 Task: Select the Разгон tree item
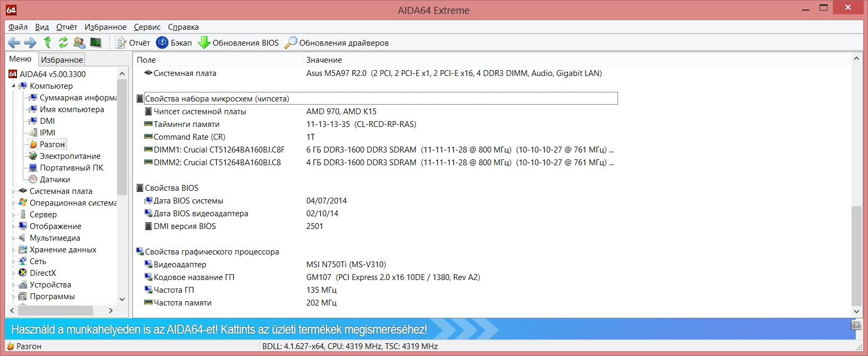[47, 145]
